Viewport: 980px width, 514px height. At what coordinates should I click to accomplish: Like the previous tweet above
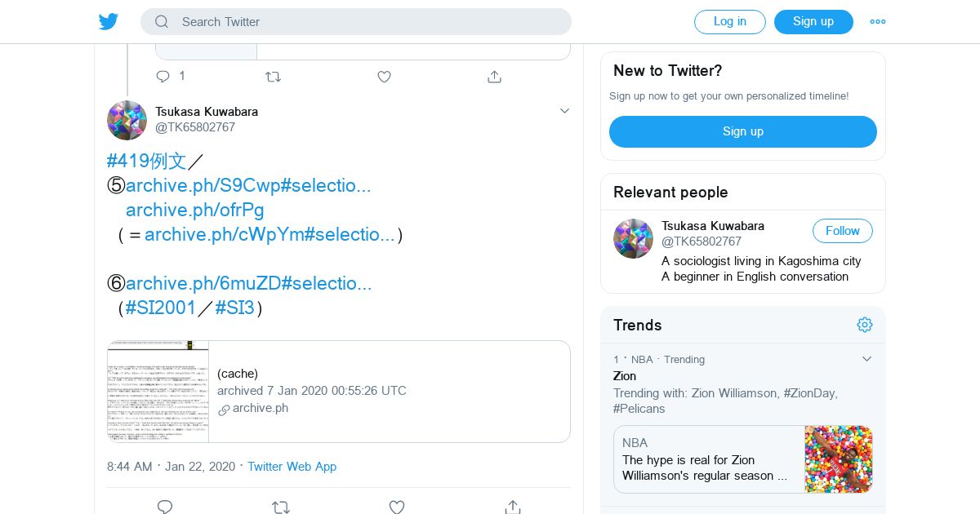(x=385, y=77)
